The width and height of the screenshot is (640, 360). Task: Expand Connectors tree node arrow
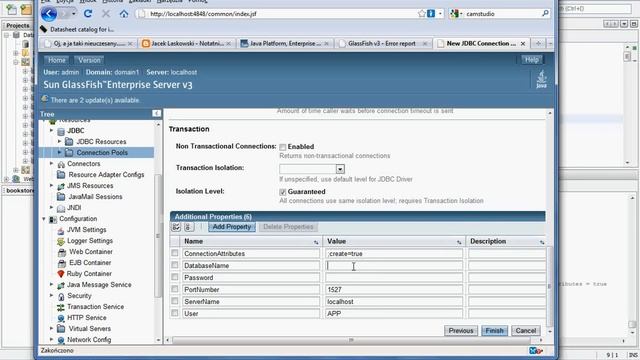click(51, 163)
